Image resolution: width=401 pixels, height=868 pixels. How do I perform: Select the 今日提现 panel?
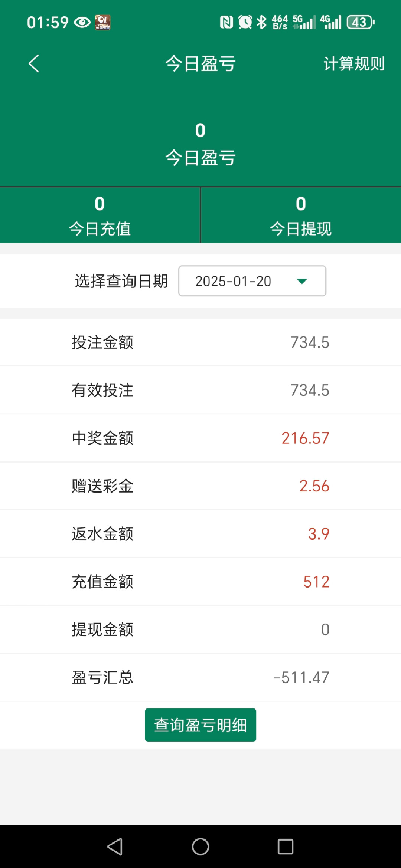301,216
